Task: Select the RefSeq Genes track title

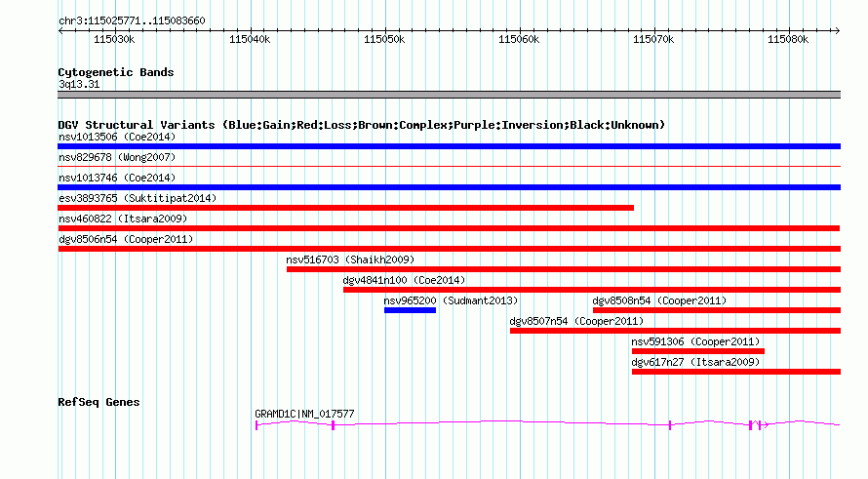Action: 99,402
